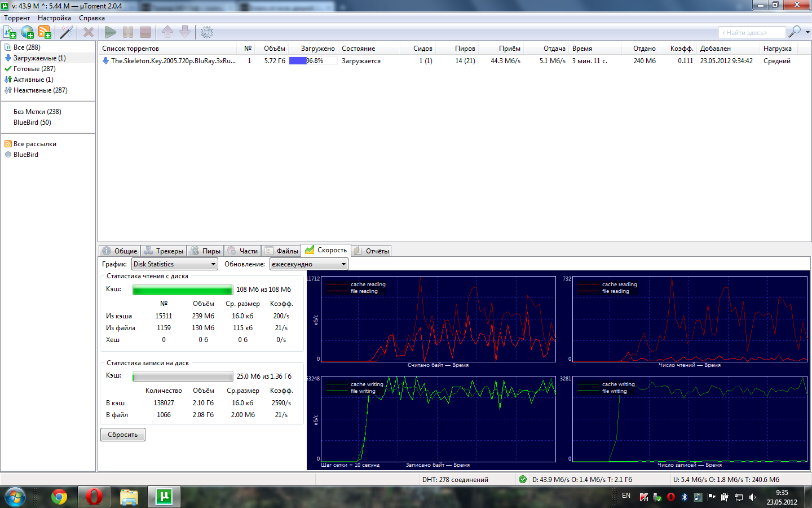Select 'Загружаемые (1)' category
Screen dimensions: 812x508
click(39, 58)
